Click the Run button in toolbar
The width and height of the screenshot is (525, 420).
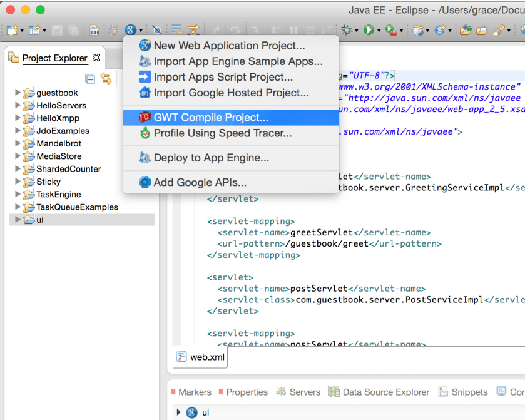coord(369,29)
